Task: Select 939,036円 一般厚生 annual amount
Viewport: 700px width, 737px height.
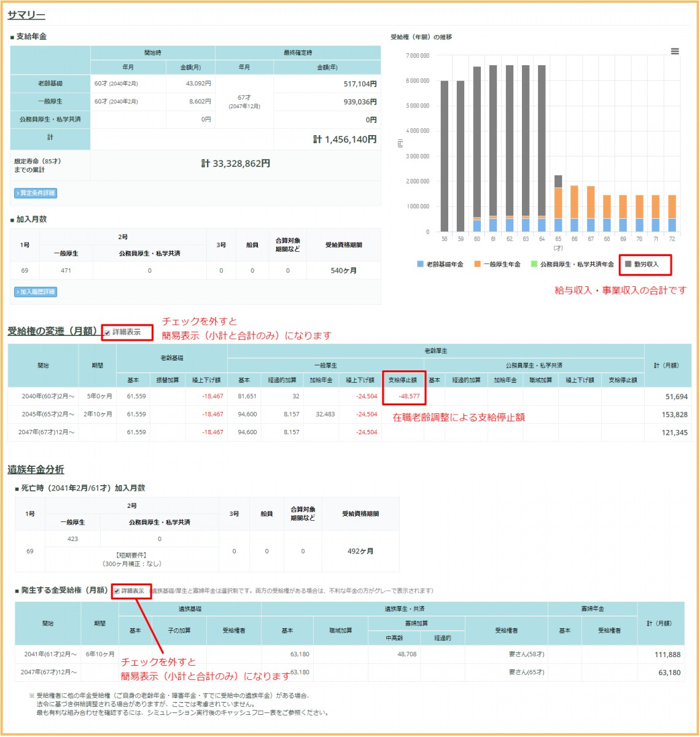Action: point(360,102)
